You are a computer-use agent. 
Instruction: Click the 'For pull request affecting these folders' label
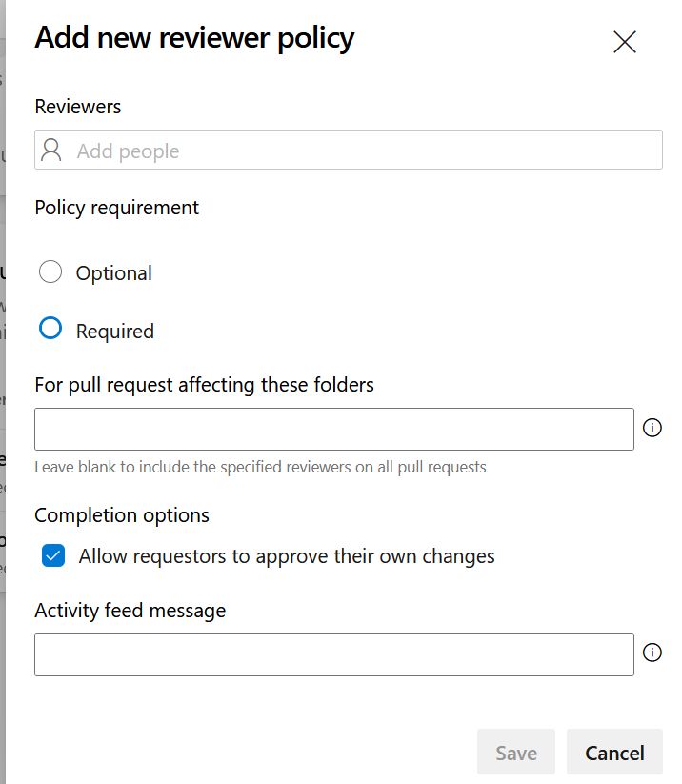pos(204,385)
